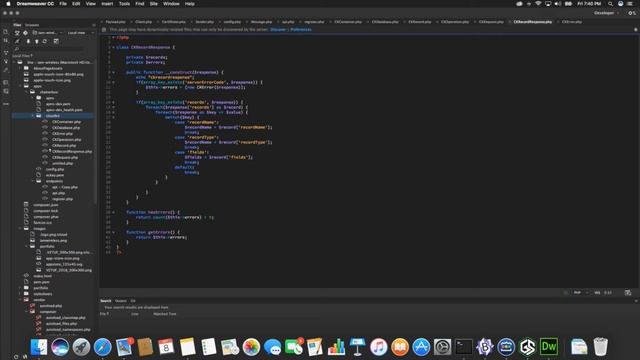Viewport: 640px width, 360px height.
Task: Click the Line column header in Search results
Action: coord(135,314)
